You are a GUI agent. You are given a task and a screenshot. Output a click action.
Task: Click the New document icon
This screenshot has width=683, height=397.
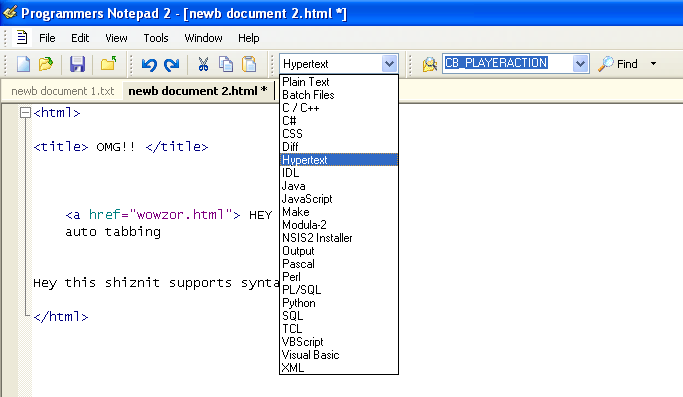tap(24, 64)
